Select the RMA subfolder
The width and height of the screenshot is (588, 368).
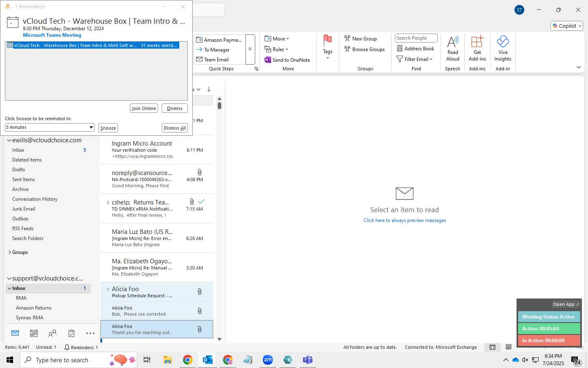click(x=21, y=298)
